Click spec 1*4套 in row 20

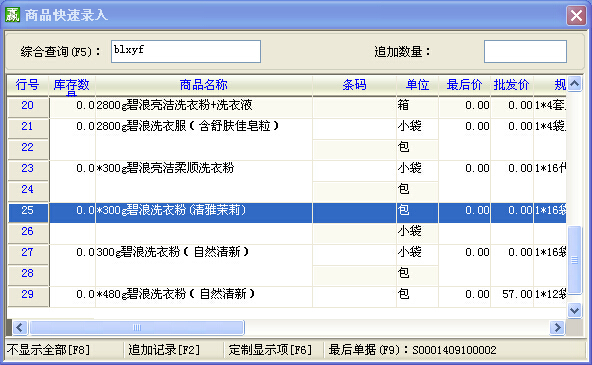pos(550,105)
